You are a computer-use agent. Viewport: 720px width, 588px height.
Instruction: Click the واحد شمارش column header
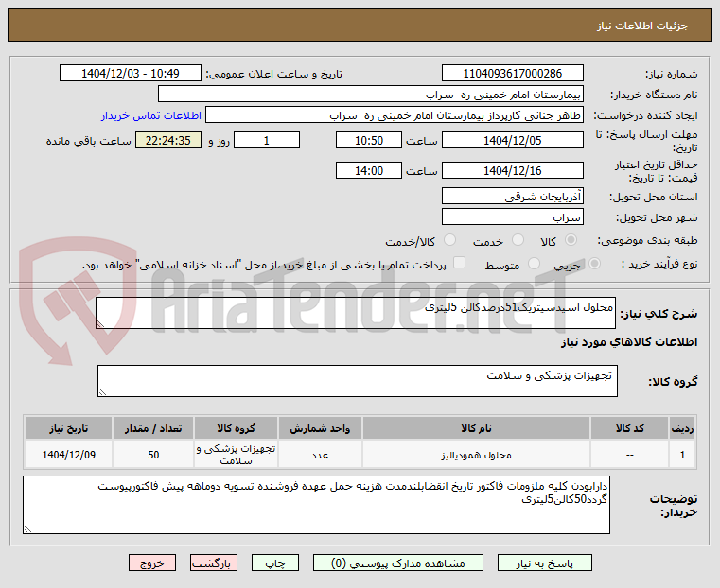[320, 428]
